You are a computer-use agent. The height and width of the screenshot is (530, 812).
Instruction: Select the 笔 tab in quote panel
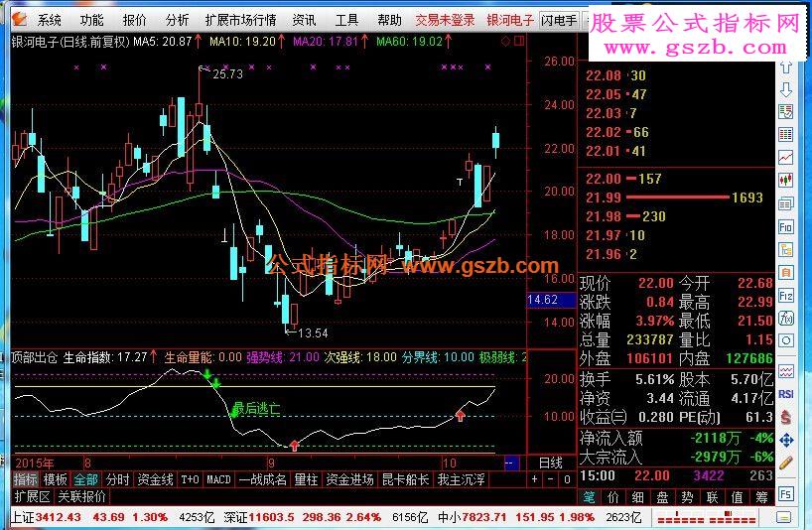590,497
